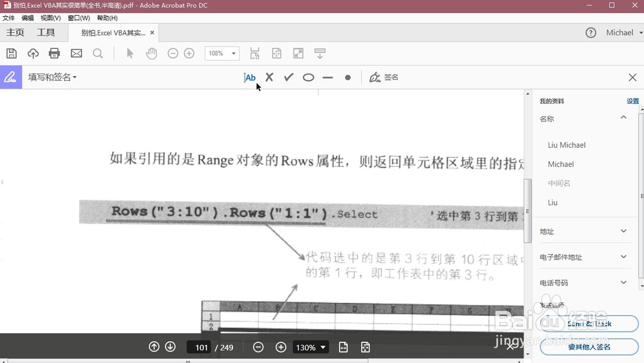Open the 108% zoom level dropdown
Screen dimensions: 644x363
222,54
